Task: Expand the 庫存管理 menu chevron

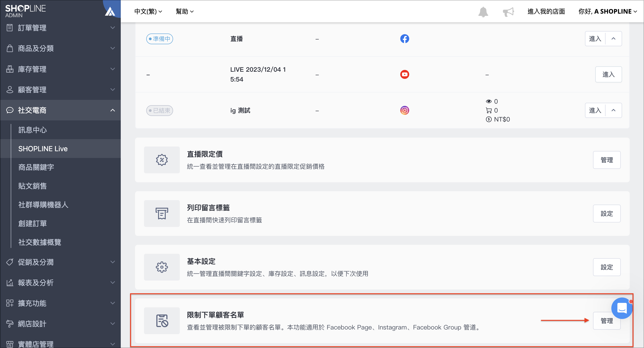Action: [x=113, y=69]
